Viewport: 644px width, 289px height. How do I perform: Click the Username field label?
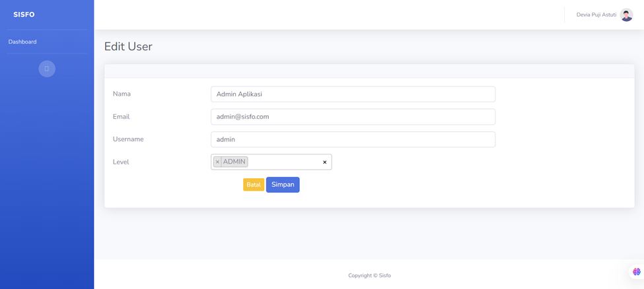coord(128,139)
